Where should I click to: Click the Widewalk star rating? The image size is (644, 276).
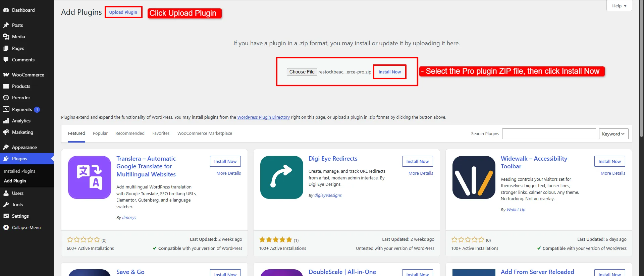point(468,240)
